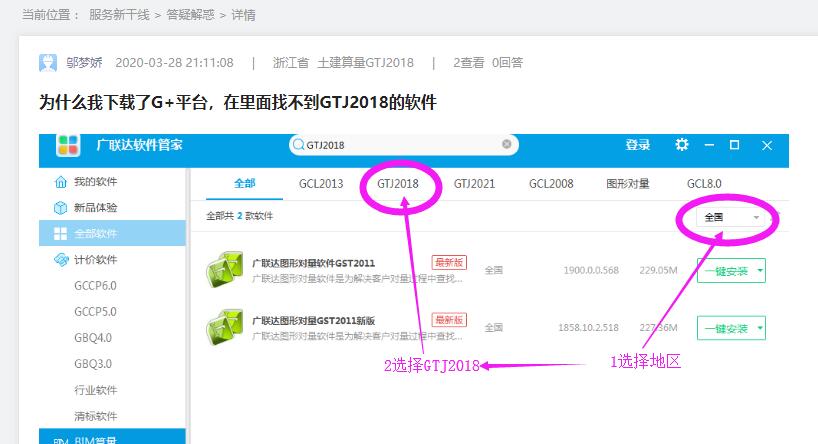Click the 服务新干线 breadcrumb link

tap(119, 15)
